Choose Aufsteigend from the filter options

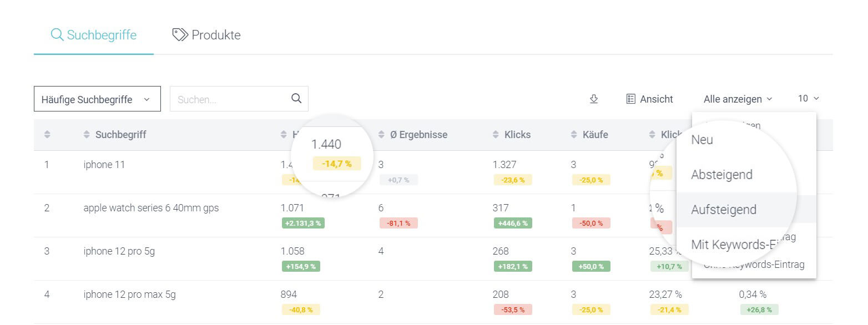(x=724, y=210)
